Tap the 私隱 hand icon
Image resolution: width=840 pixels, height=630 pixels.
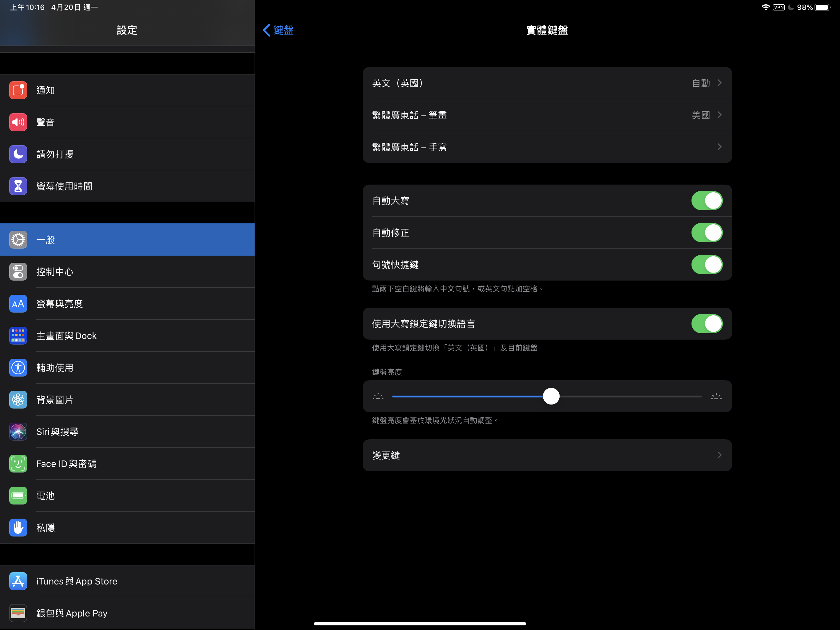point(18,527)
